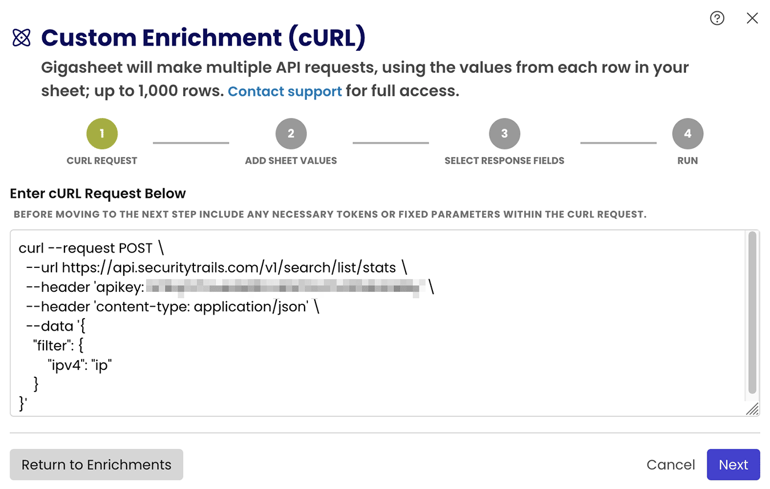This screenshot has width=770, height=489.
Task: Click the 'Custom Enrichment (cURL)' heading
Action: (x=203, y=38)
